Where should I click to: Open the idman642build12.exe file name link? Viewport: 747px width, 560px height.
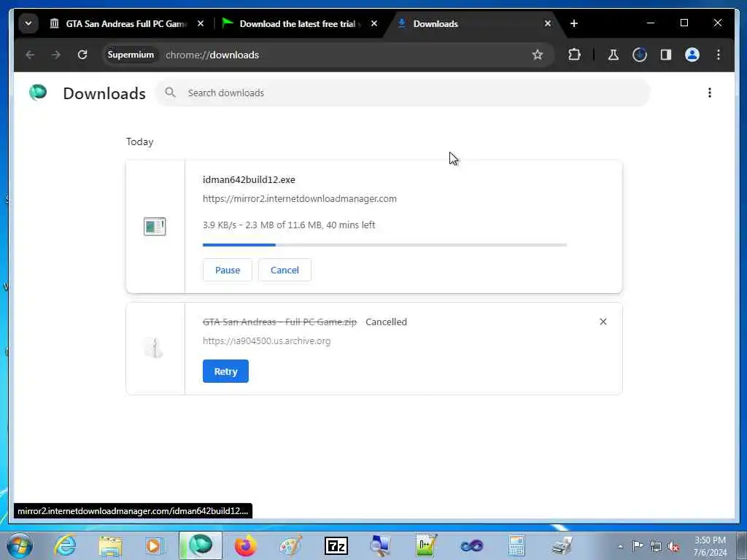tap(249, 179)
